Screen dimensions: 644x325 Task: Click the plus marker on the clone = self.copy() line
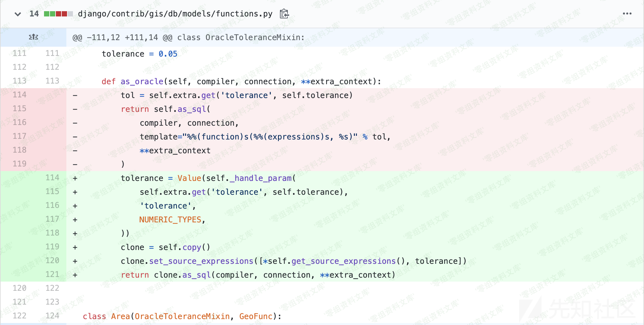75,247
